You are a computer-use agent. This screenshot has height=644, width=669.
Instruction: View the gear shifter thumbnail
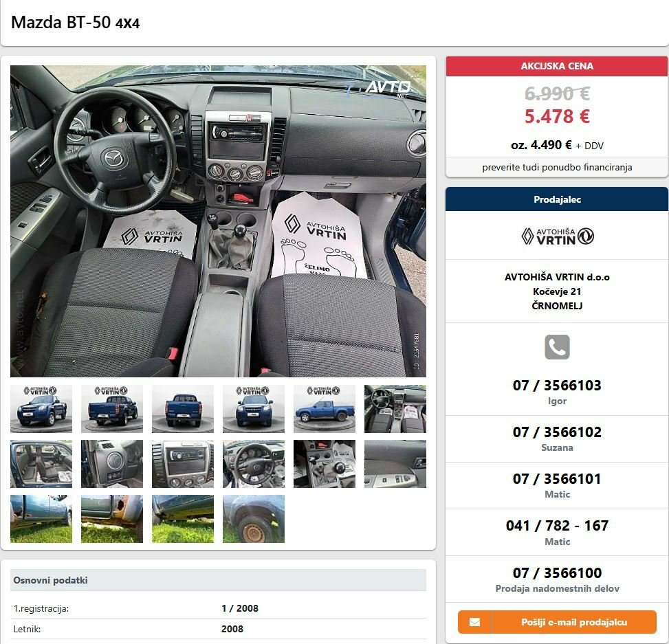[325, 464]
